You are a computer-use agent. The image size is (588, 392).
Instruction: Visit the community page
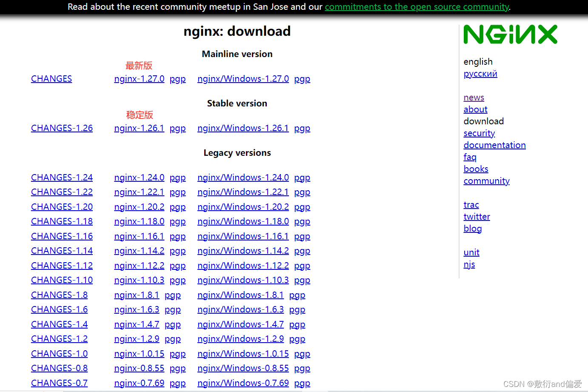click(486, 181)
